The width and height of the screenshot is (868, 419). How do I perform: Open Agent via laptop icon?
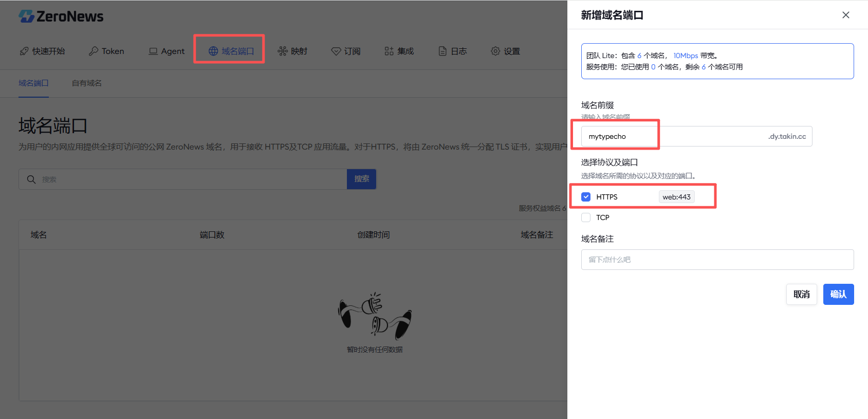click(x=153, y=51)
